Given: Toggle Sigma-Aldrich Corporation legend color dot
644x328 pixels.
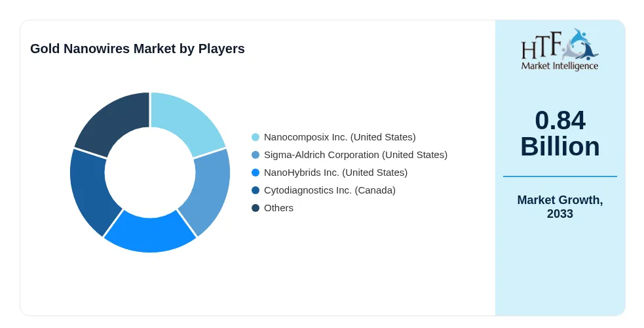Looking at the screenshot, I should 256,155.
